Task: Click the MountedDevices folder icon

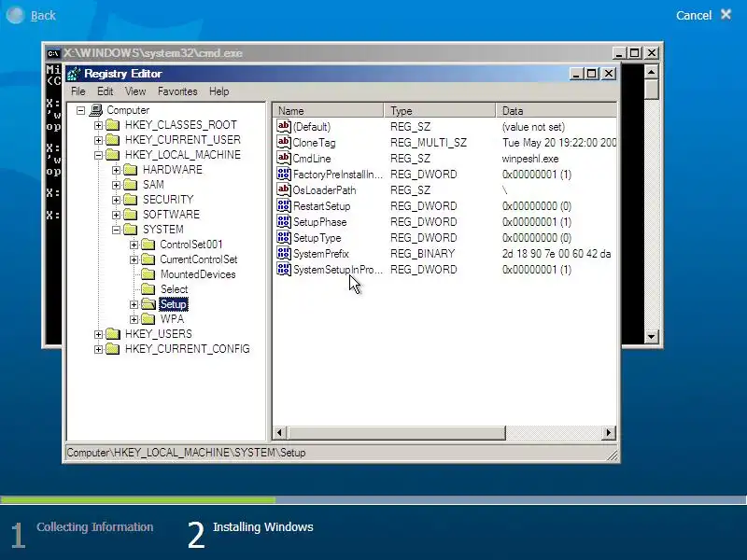Action: coord(148,274)
